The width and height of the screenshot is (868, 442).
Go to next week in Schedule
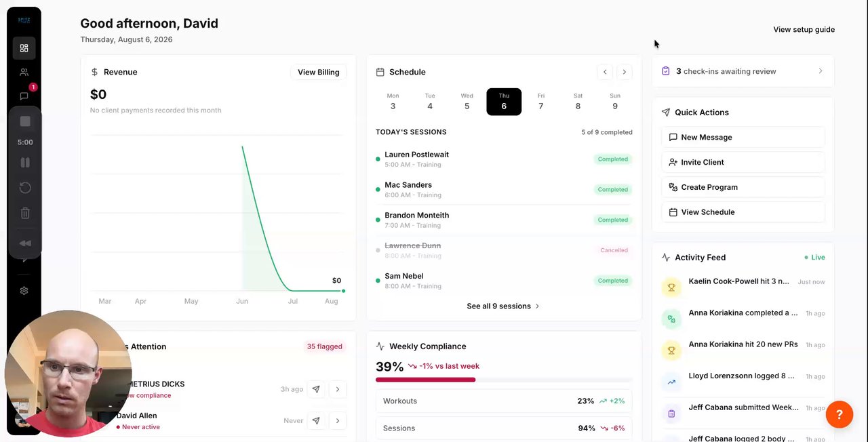click(x=624, y=72)
